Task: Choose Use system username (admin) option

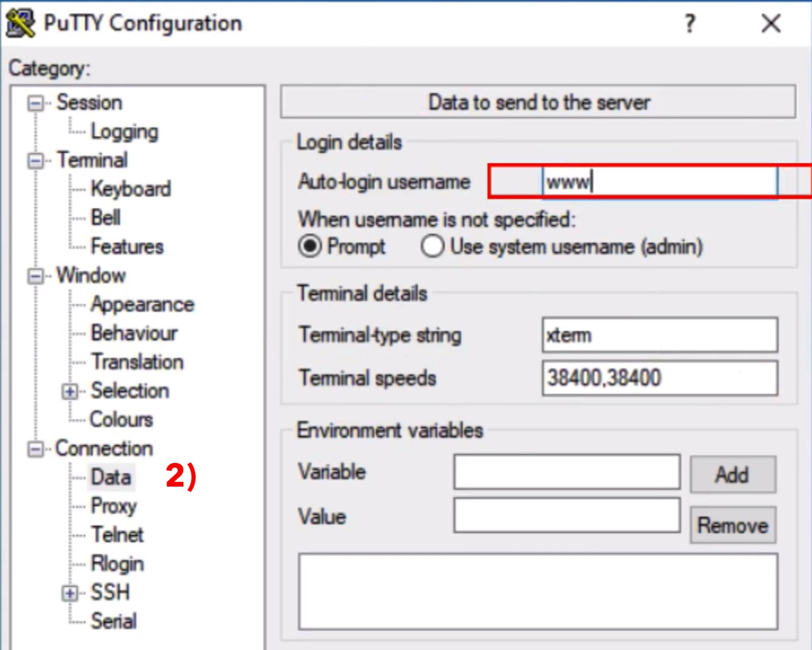Action: [x=433, y=247]
